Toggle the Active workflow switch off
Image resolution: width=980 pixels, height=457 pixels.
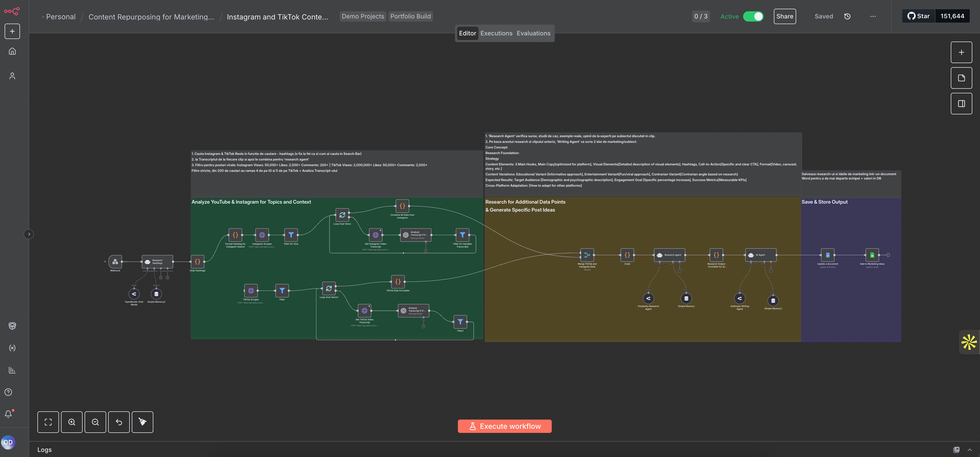pyautogui.click(x=753, y=16)
